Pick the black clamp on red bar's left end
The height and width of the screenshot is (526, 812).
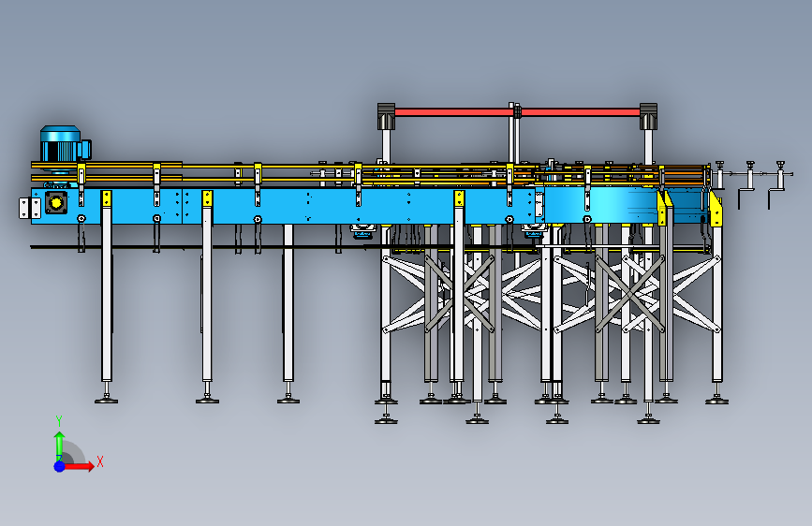(x=386, y=116)
